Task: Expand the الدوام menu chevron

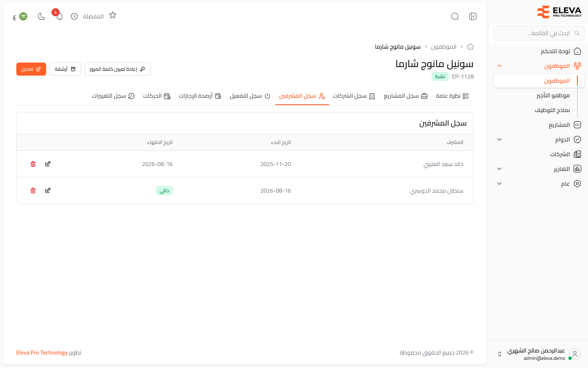Action: tap(499, 139)
